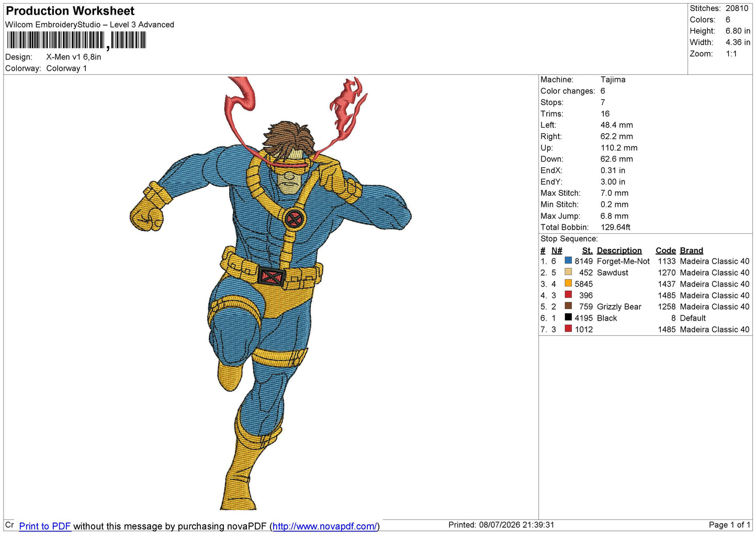Click the code 1133
The image size is (756, 534).
[667, 262]
